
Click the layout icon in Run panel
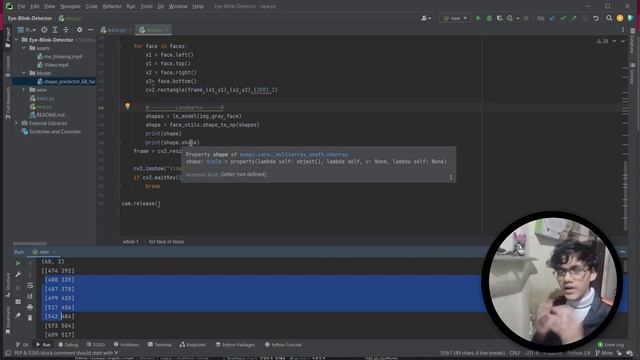[18, 302]
